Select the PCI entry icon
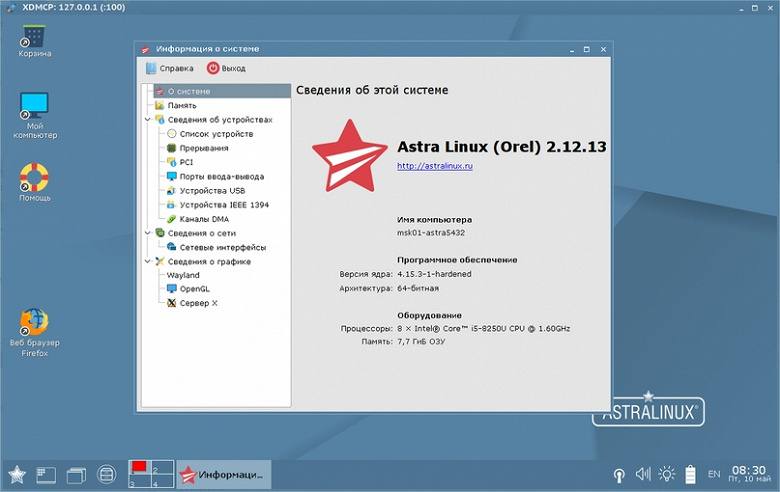The height and width of the screenshot is (492, 780). click(x=172, y=162)
